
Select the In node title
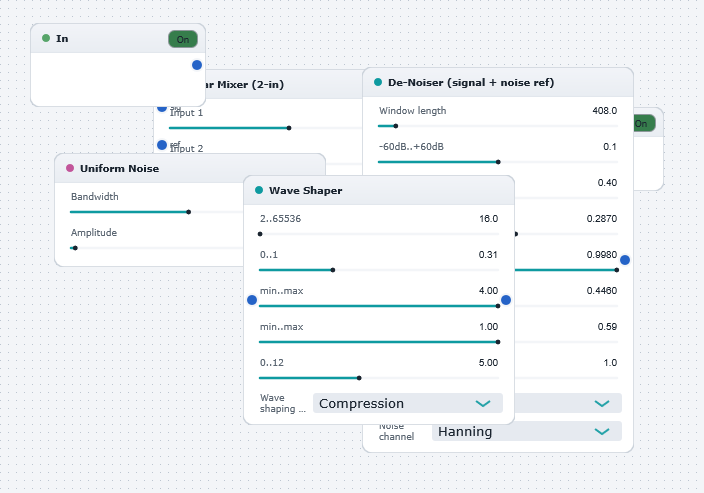pyautogui.click(x=62, y=39)
